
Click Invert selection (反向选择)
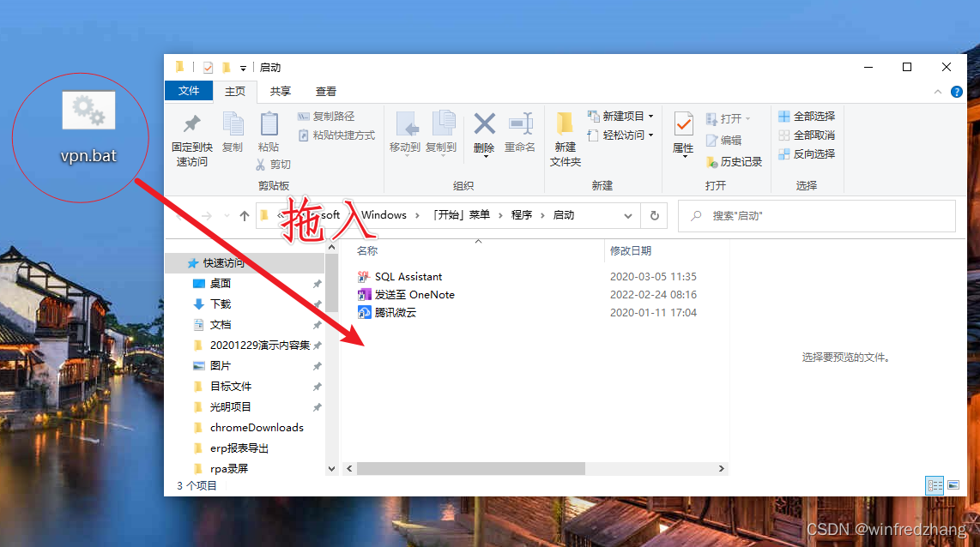pyautogui.click(x=807, y=153)
